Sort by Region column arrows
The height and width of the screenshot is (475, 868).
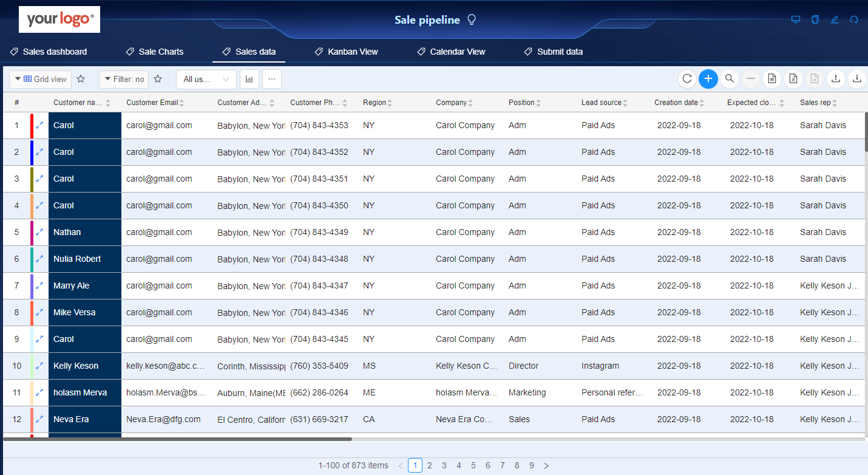click(x=390, y=103)
